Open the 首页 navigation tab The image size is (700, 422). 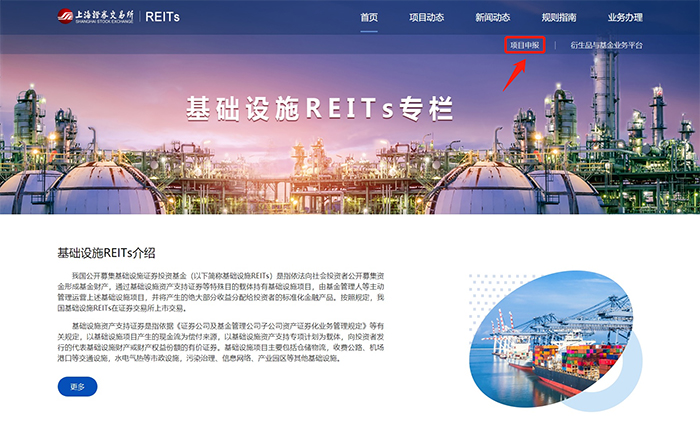369,17
